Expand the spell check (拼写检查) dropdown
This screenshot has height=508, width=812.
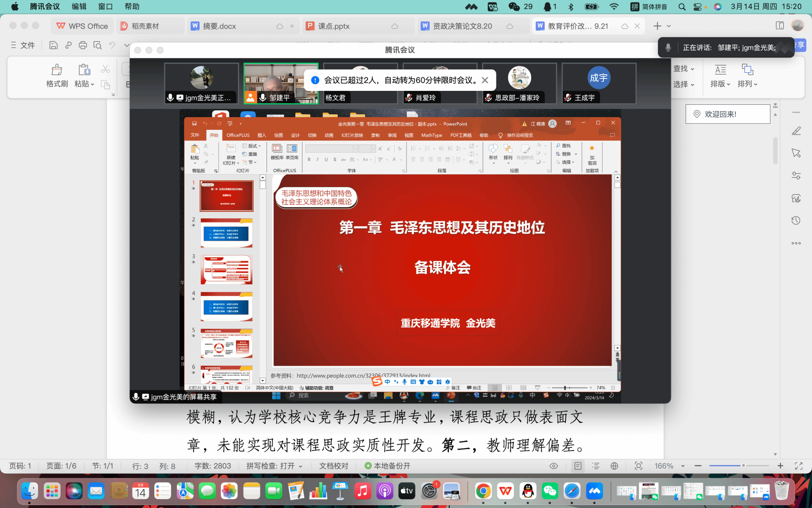pos(301,466)
